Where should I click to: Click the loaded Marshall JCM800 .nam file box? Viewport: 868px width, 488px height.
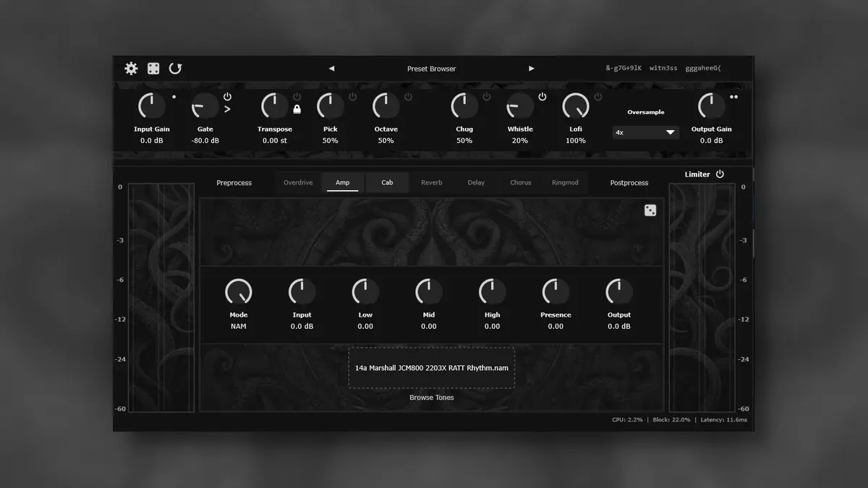click(x=432, y=368)
